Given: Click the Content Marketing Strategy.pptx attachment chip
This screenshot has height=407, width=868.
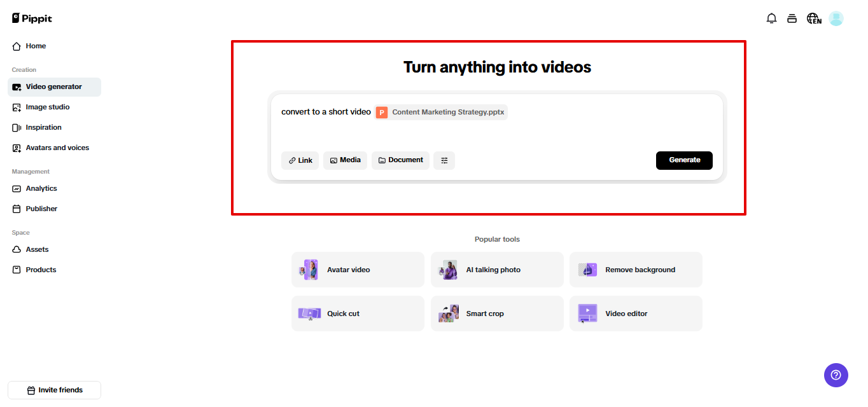Looking at the screenshot, I should 440,112.
